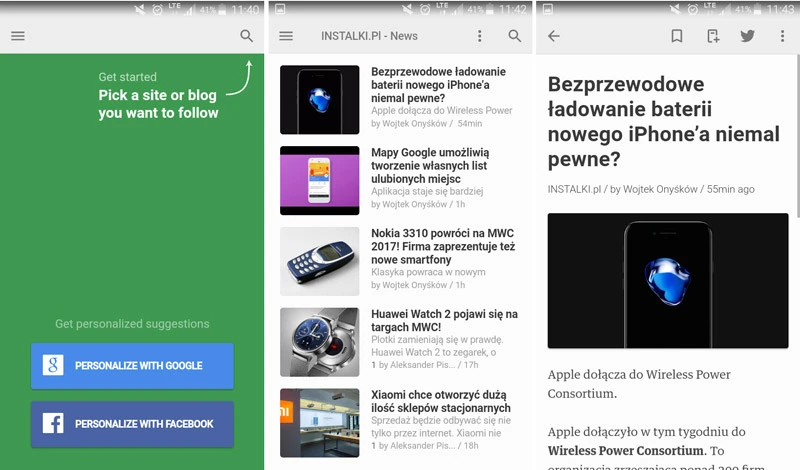This screenshot has width=800, height=470.
Task: Click 'by Aleksander Pis... / 17h' byline
Action: tap(424, 365)
